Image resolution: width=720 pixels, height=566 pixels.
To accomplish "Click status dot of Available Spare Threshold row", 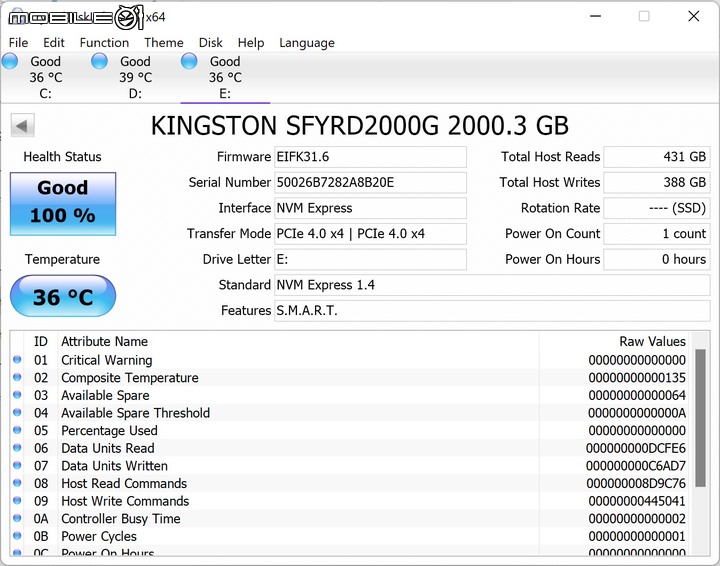I will (17, 413).
